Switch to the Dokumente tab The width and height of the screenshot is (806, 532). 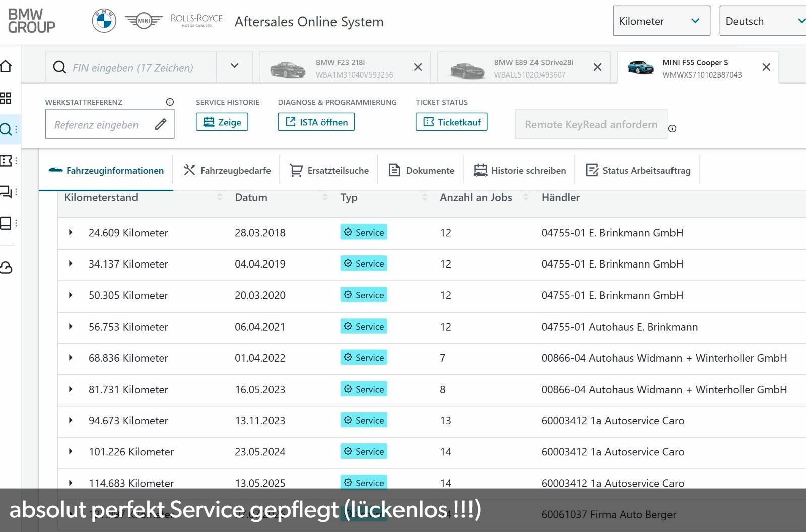(x=422, y=170)
